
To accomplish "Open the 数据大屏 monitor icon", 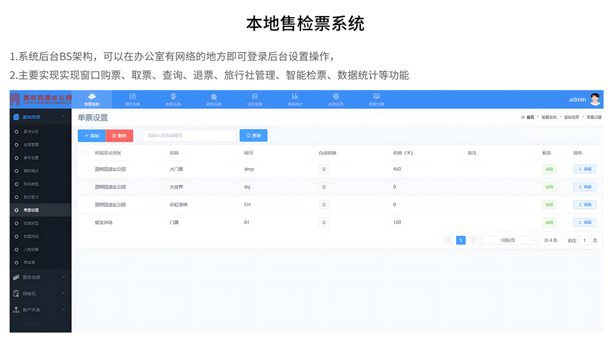I will coord(376,96).
